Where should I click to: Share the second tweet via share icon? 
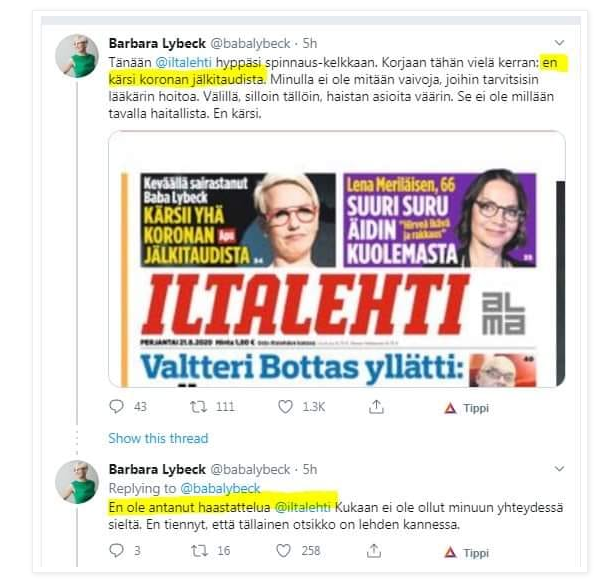tap(374, 551)
